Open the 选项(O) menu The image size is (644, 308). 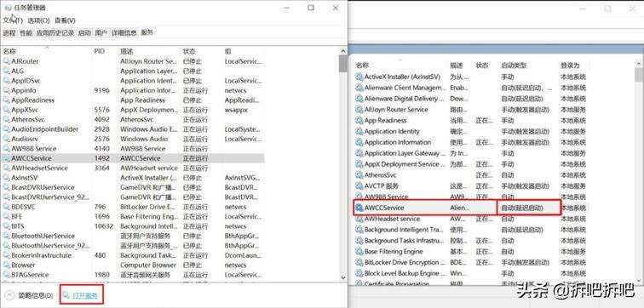(x=38, y=20)
